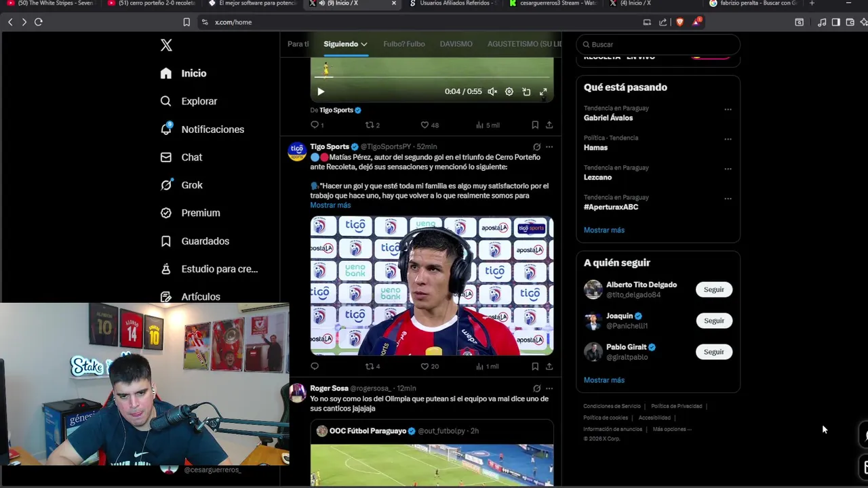
Task: Open Roger Sosa post Grok icon
Action: pyautogui.click(x=536, y=388)
